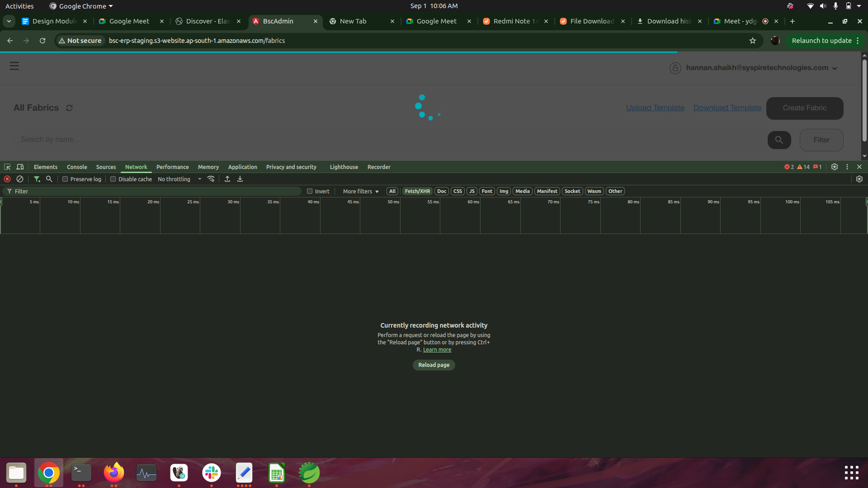
Task: Open the system status menu arrow
Action: pos(859,6)
